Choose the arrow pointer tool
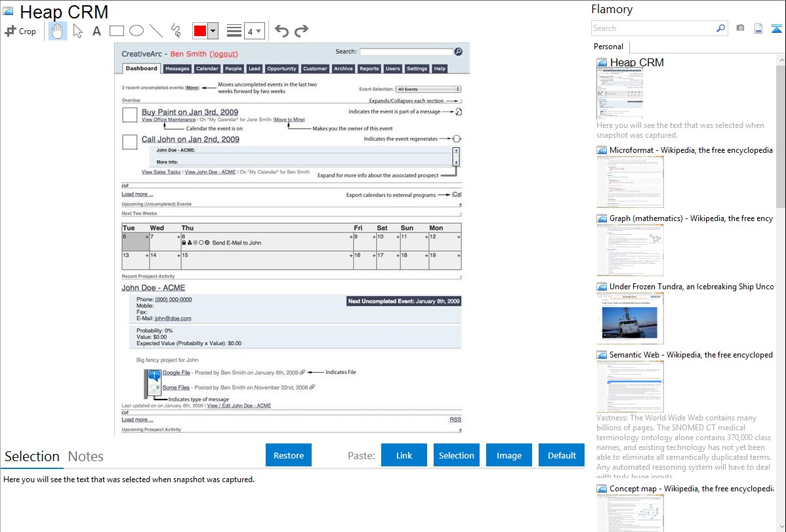The height and width of the screenshot is (532, 786). click(x=77, y=31)
